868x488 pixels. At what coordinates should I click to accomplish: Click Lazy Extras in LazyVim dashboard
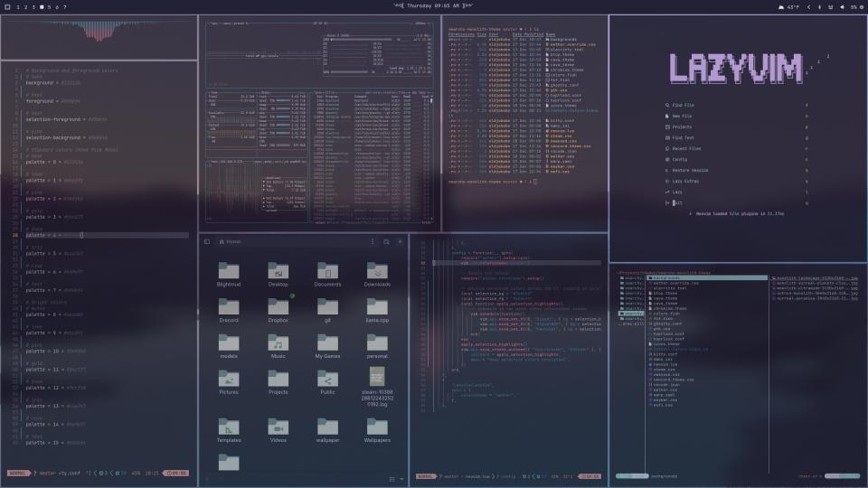(684, 181)
